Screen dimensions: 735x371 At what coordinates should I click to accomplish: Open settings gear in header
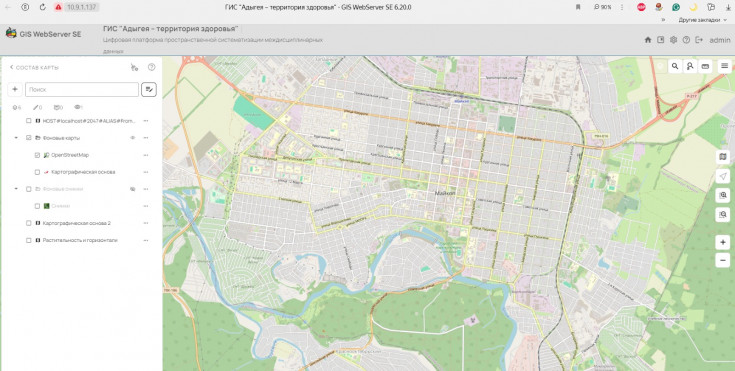674,40
